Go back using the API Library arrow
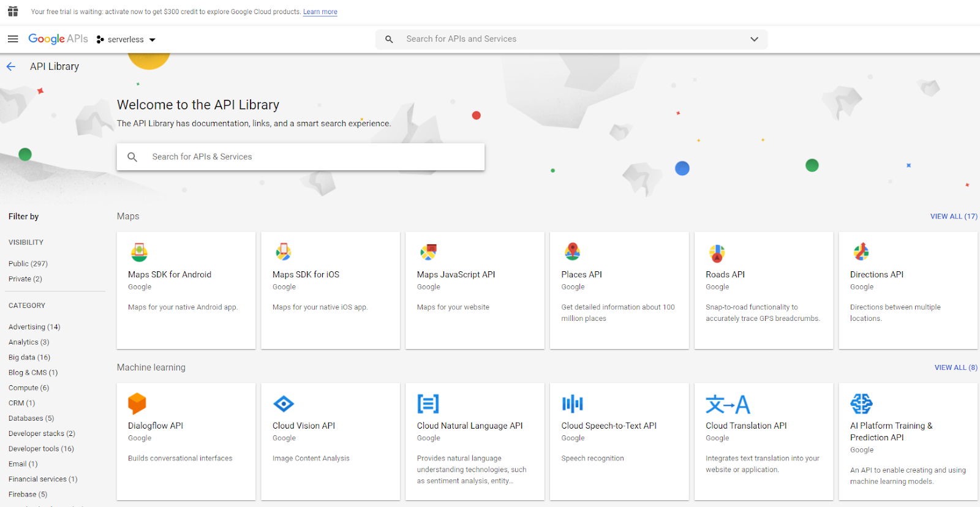Image resolution: width=980 pixels, height=507 pixels. [11, 66]
